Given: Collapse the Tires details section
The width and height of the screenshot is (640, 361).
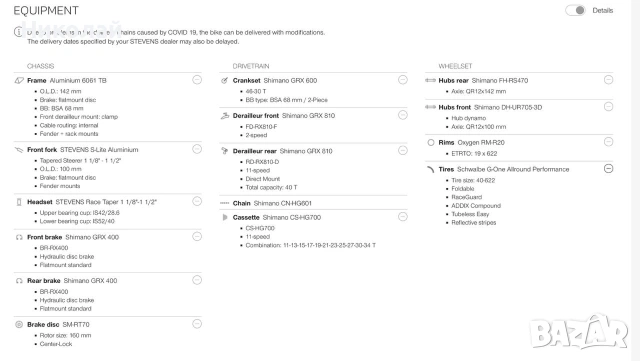Looking at the screenshot, I should click(609, 169).
